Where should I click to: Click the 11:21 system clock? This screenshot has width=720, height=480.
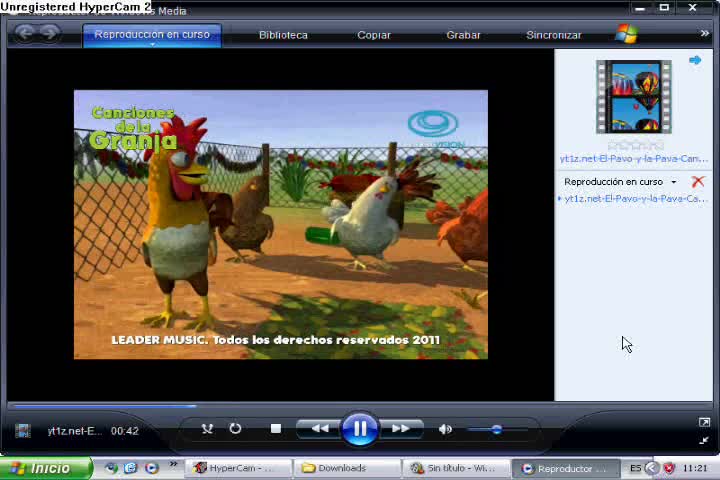point(695,468)
